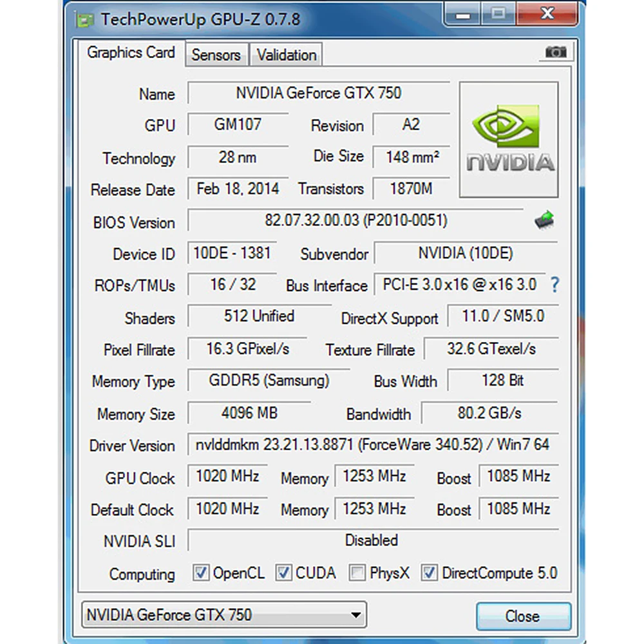Click the Shaders value 512 Unified
This screenshot has width=644, height=644.
click(259, 316)
